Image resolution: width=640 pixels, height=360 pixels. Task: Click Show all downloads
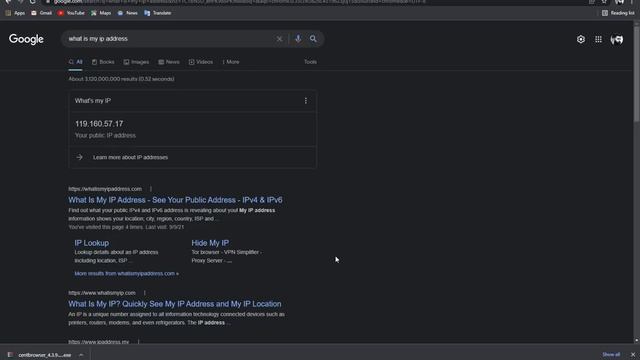[611, 355]
